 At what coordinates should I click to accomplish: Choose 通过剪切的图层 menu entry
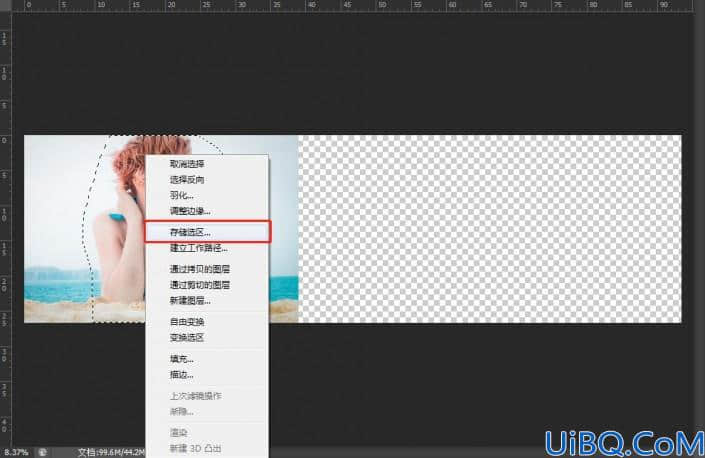(207, 285)
